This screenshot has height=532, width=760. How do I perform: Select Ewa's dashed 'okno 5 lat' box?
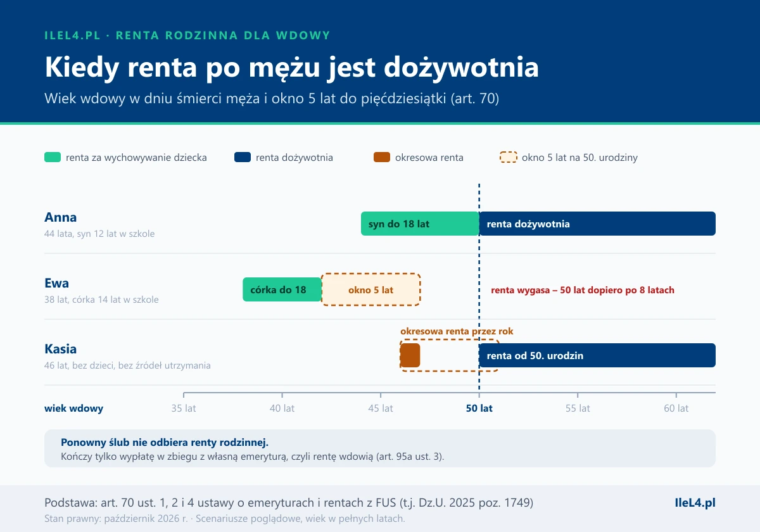(371, 289)
